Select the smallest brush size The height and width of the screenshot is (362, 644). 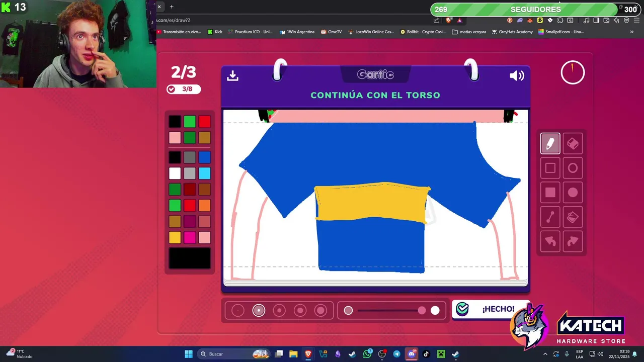(238, 311)
